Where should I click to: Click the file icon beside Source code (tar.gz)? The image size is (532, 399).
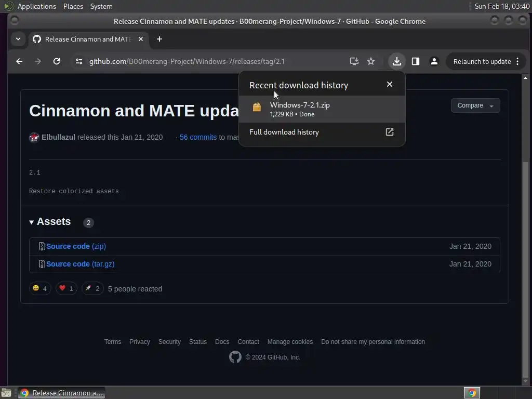click(x=42, y=264)
